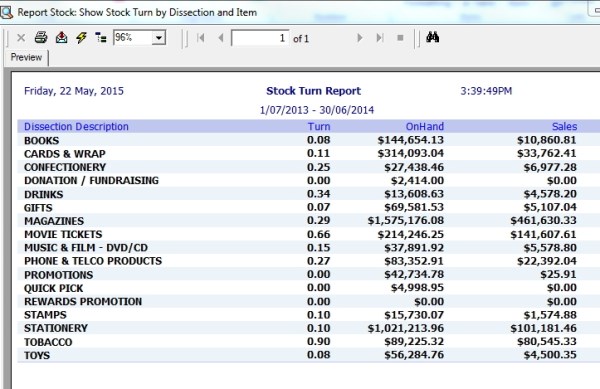Click the Sales column header

(x=564, y=127)
